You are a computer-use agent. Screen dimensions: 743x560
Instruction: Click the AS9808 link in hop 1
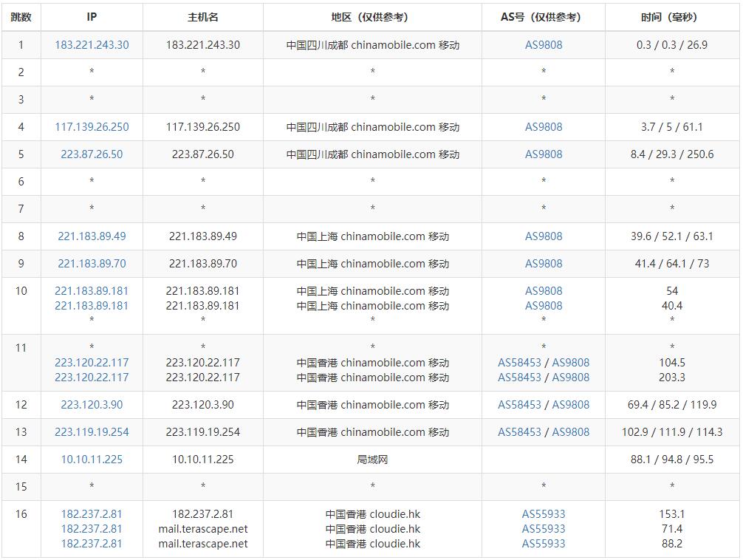544,45
